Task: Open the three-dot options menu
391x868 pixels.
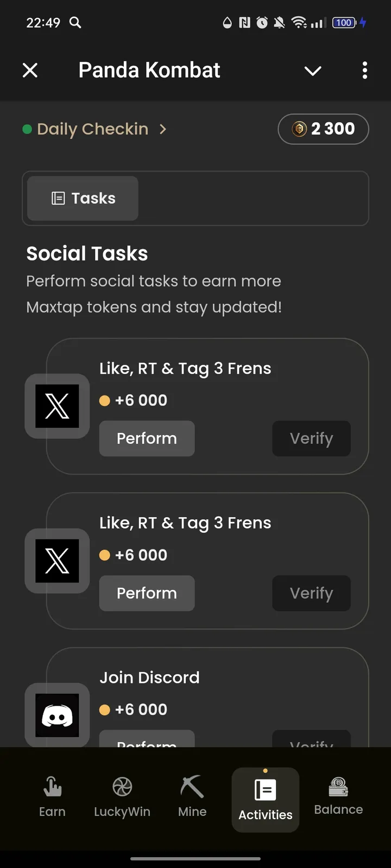Action: point(364,71)
